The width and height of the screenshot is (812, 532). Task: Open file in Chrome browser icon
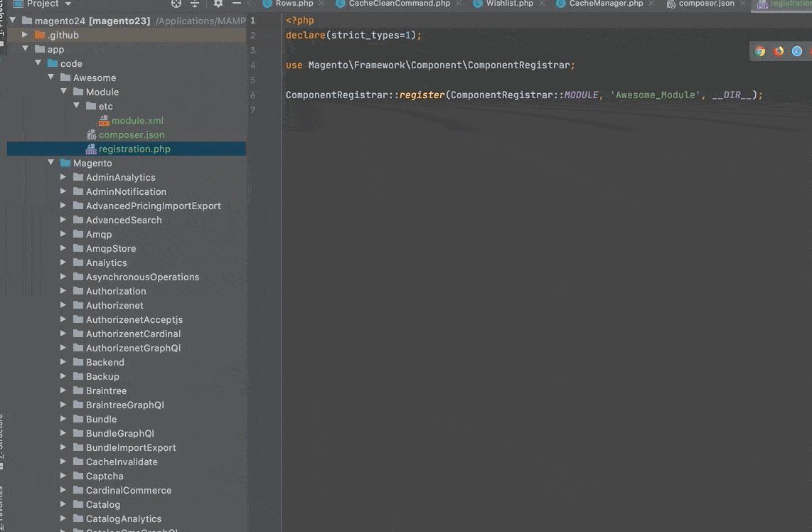coord(760,51)
